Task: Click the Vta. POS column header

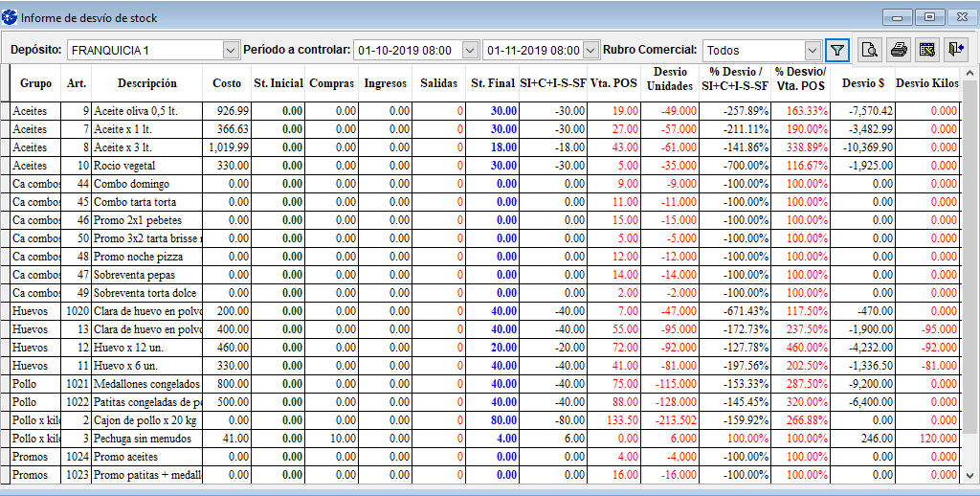Action: pos(613,83)
